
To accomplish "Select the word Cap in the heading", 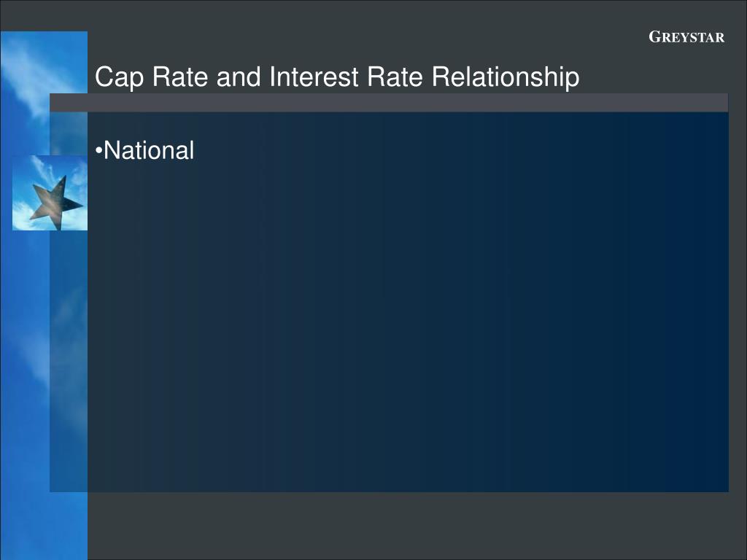I will [119, 77].
